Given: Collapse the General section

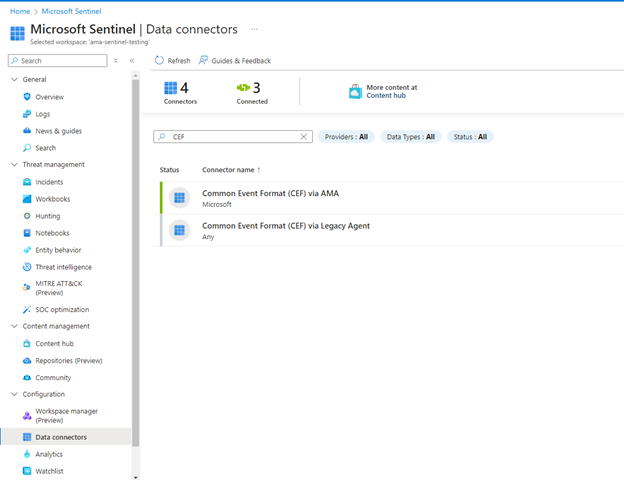Looking at the screenshot, I should (14, 79).
